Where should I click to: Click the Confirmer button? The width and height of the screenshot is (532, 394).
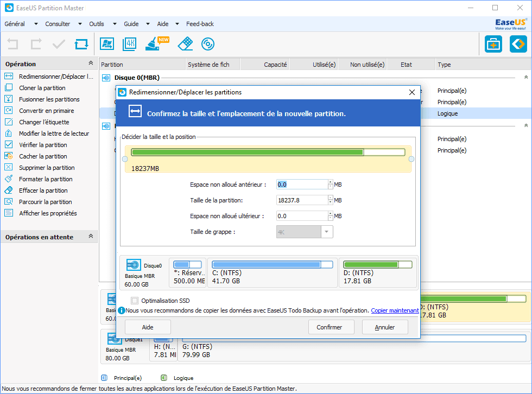point(331,327)
